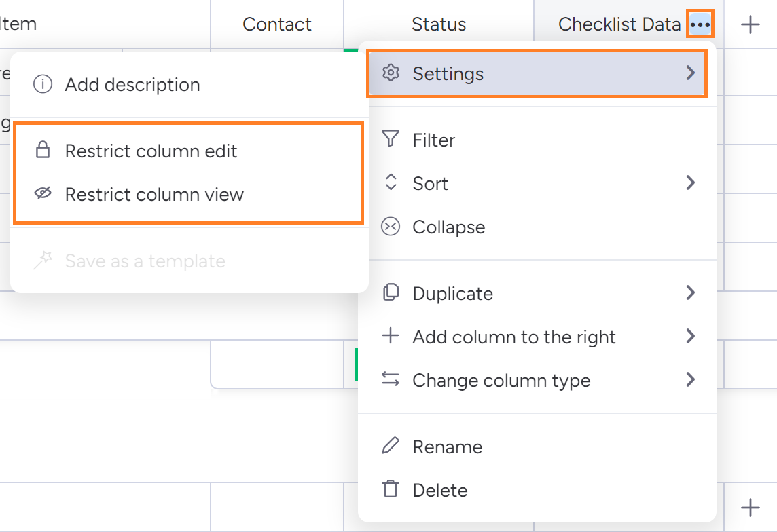777x532 pixels.
Task: Click the Delete trash can icon
Action: (x=391, y=490)
